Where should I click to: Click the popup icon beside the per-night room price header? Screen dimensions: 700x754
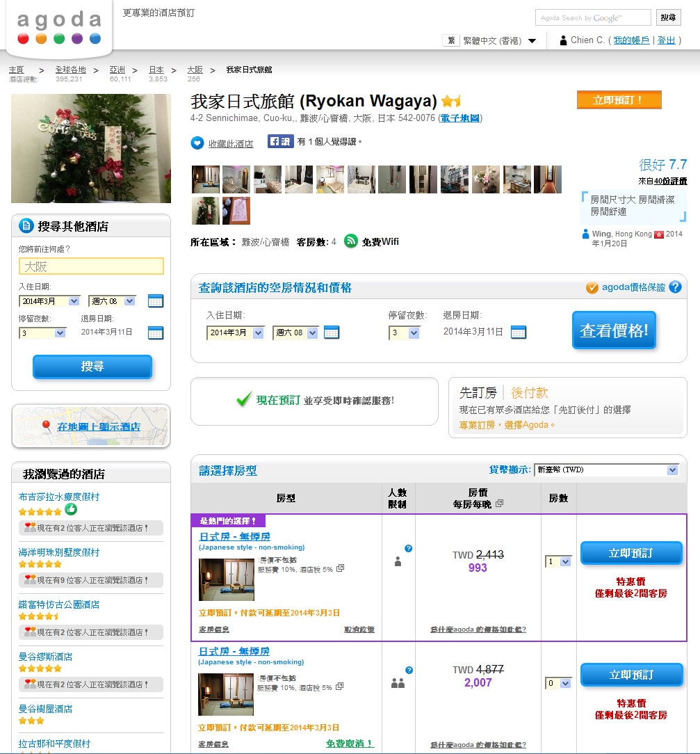pos(499,503)
